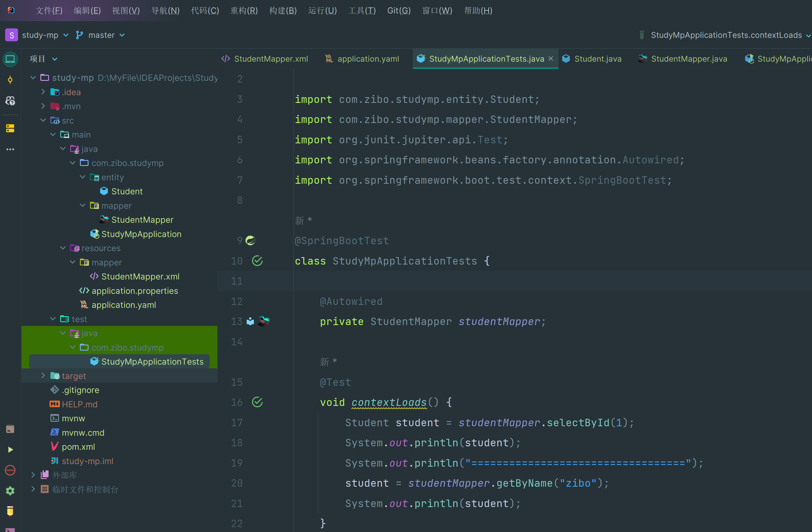Show more tool windows ellipsis
Image resolution: width=812 pixels, height=532 pixels.
pyautogui.click(x=10, y=149)
